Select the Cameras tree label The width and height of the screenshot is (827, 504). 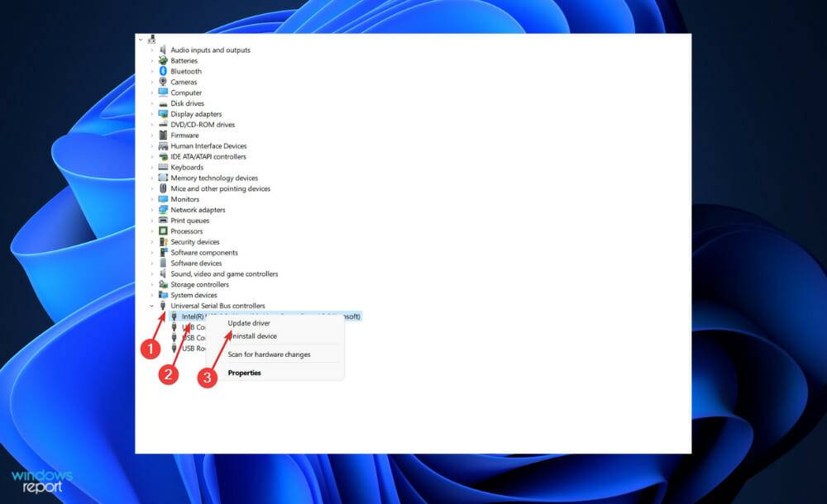[x=184, y=82]
